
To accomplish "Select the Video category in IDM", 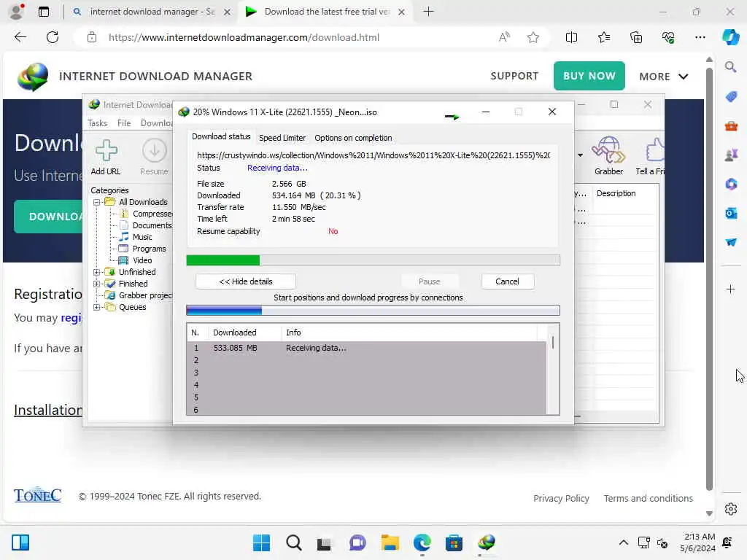I will (142, 260).
